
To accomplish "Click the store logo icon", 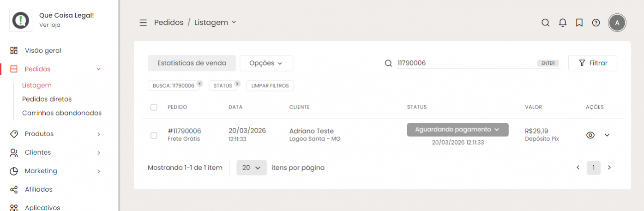I will pyautogui.click(x=21, y=20).
